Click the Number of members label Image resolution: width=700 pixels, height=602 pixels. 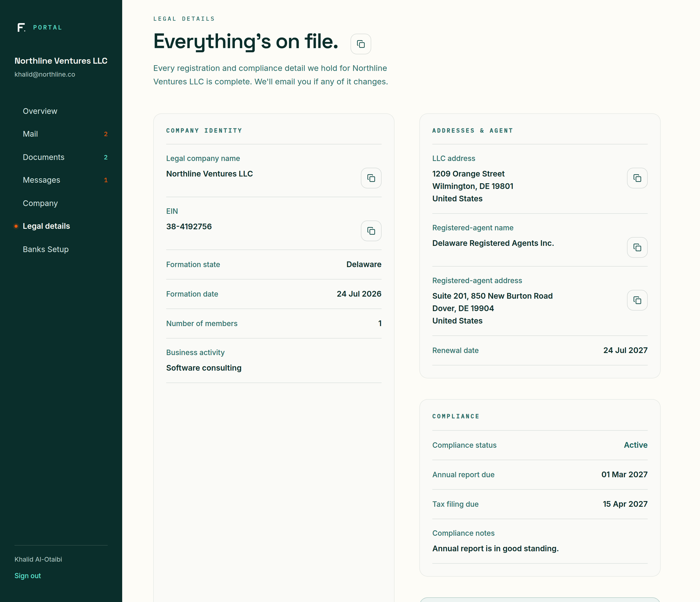coord(202,324)
